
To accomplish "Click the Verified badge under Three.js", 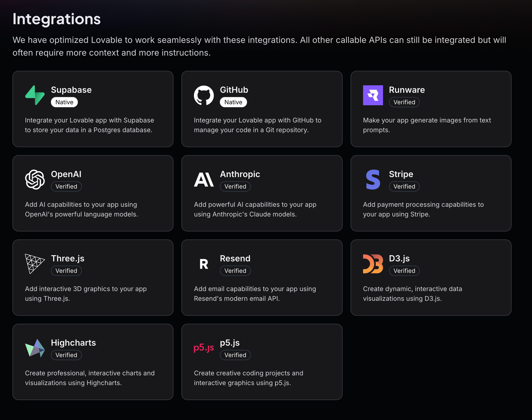I will [66, 271].
